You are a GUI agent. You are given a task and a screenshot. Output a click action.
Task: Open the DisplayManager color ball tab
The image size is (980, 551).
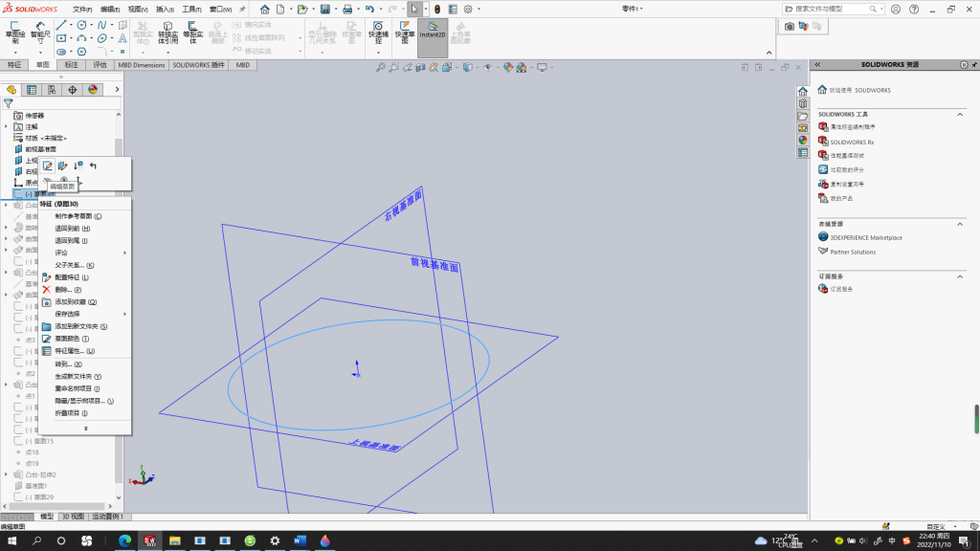click(x=93, y=90)
